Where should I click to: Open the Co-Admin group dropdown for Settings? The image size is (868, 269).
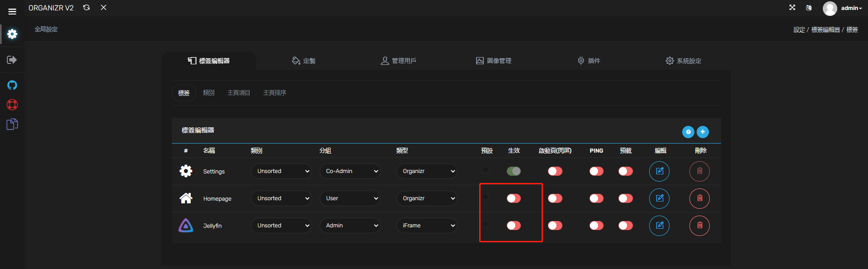click(x=350, y=171)
